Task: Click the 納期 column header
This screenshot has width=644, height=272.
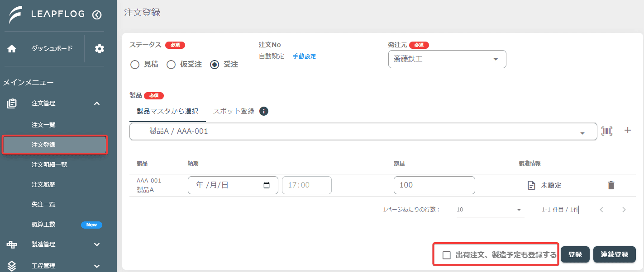Action: click(x=193, y=164)
